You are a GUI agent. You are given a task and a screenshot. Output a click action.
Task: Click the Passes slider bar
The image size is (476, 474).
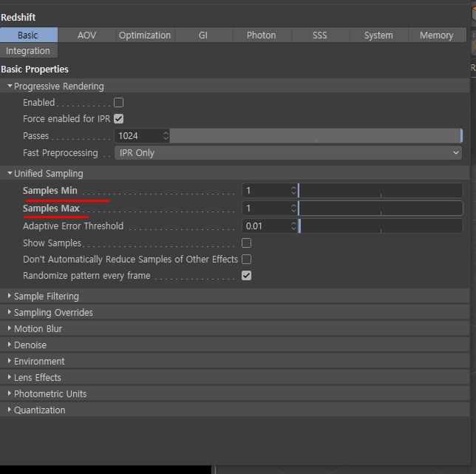click(x=316, y=136)
